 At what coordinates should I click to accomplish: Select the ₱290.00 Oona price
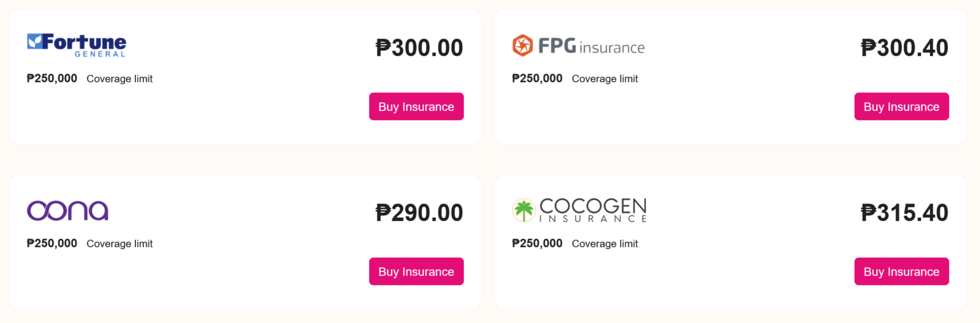click(419, 213)
